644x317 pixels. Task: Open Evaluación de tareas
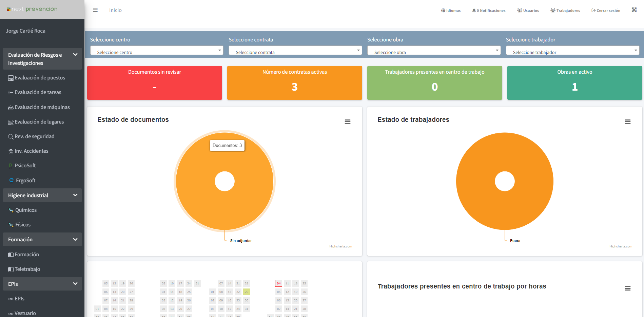click(35, 92)
